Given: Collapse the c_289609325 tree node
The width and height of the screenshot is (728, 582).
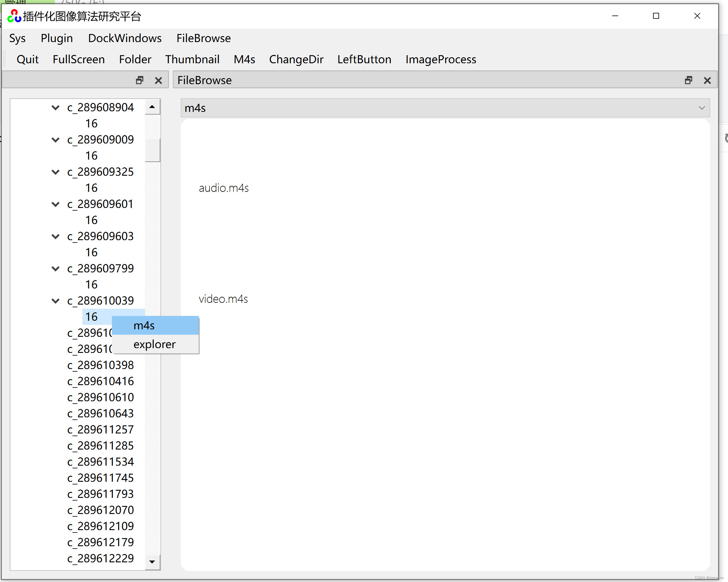Looking at the screenshot, I should pyautogui.click(x=56, y=172).
